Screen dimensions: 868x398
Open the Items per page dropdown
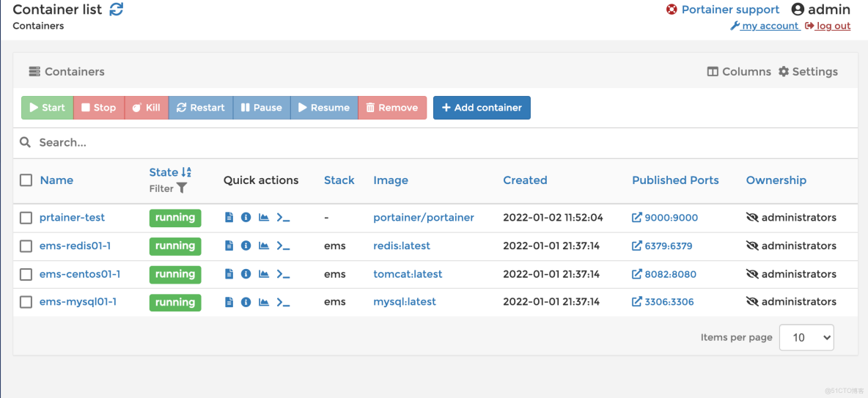pos(806,337)
